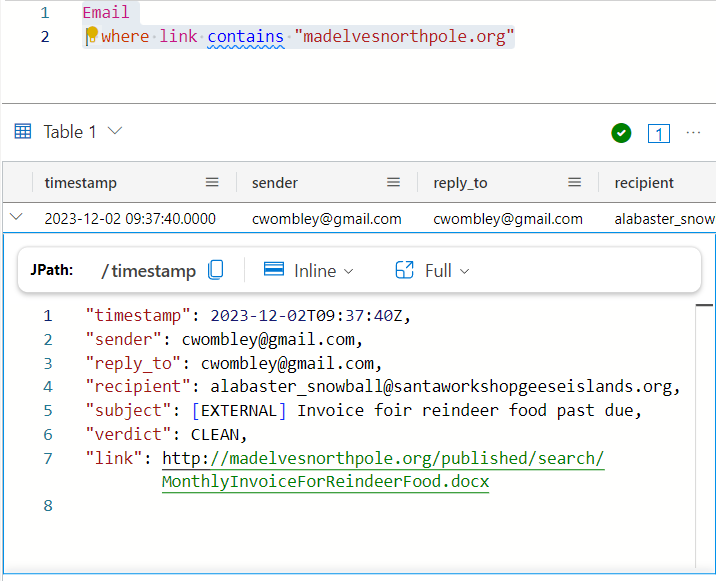
Task: Sort by the recipient column header
Action: pyautogui.click(x=644, y=182)
